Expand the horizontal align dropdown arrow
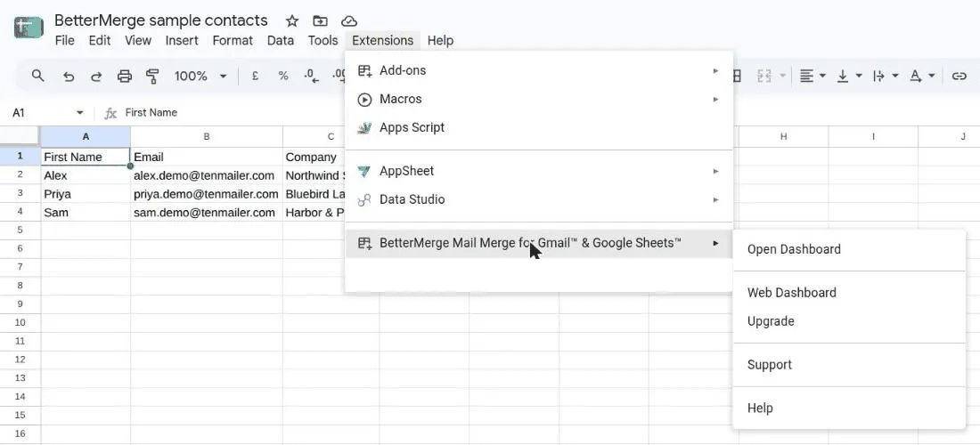980x445 pixels. pos(822,77)
